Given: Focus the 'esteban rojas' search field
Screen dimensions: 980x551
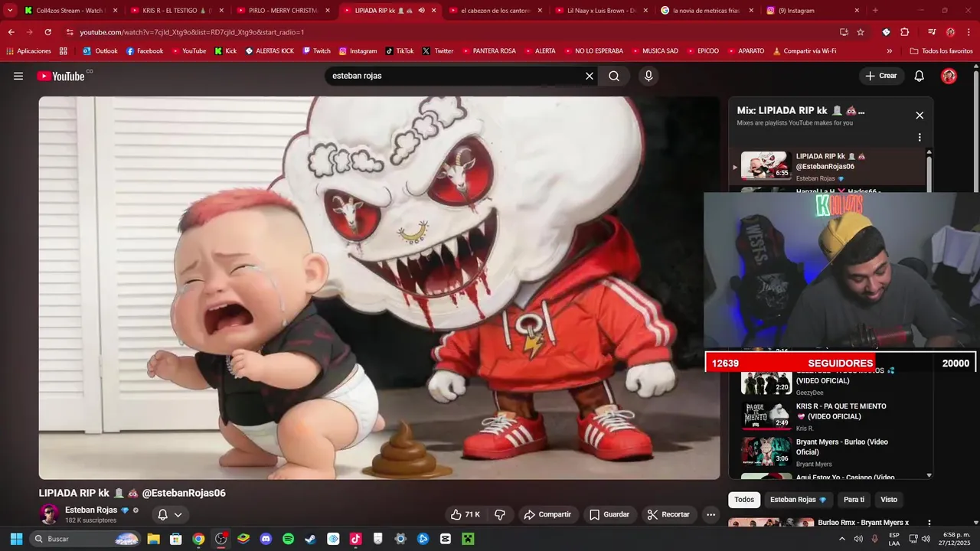Looking at the screenshot, I should click(456, 76).
